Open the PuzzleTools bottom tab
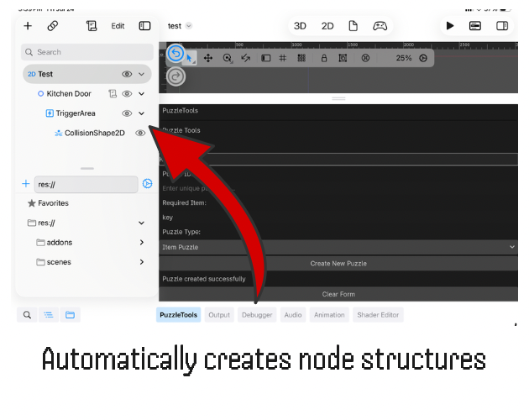 [x=179, y=315]
